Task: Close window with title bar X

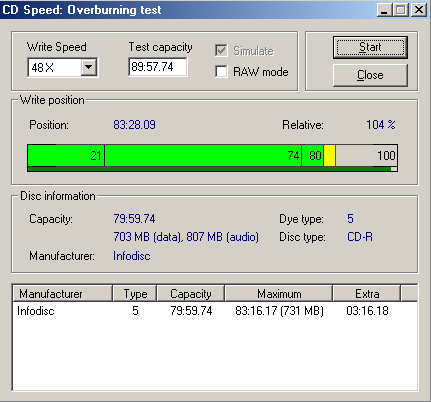Action: click(419, 10)
